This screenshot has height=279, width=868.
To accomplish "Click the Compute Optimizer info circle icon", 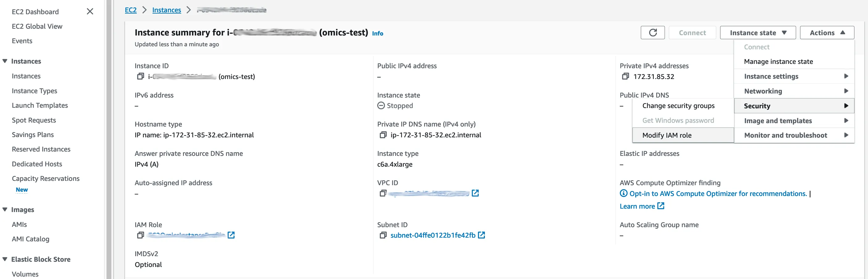I will pyautogui.click(x=623, y=194).
